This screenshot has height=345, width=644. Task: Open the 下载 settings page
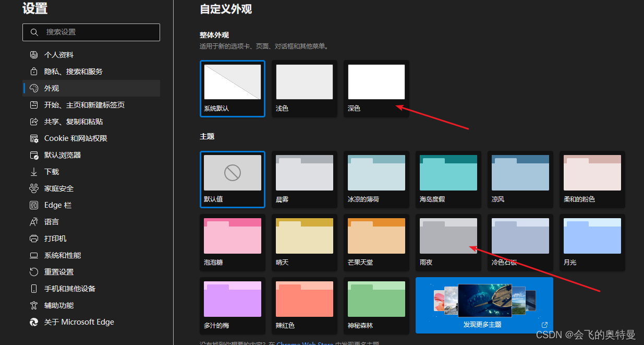(x=91, y=172)
